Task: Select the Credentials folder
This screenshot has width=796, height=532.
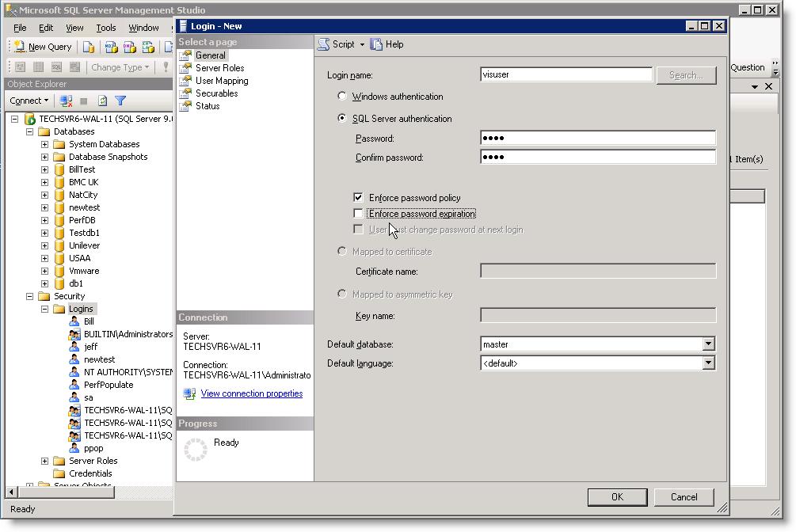Action: click(90, 473)
